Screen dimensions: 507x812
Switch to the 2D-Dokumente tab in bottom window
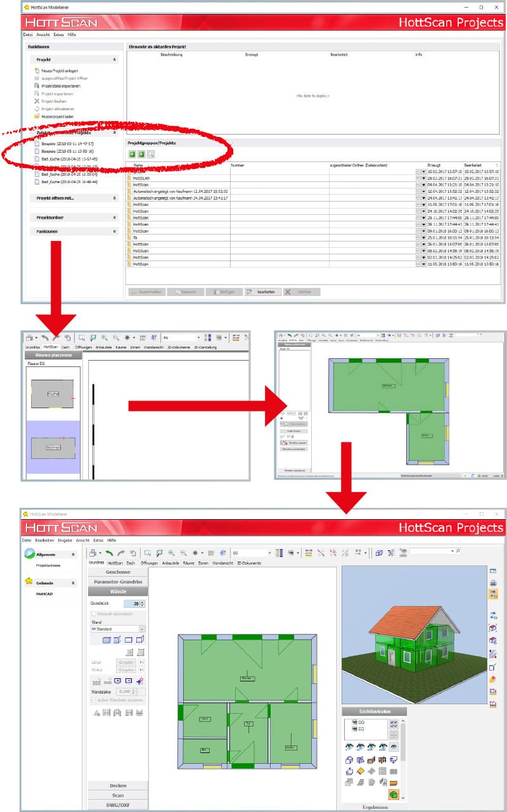(249, 563)
